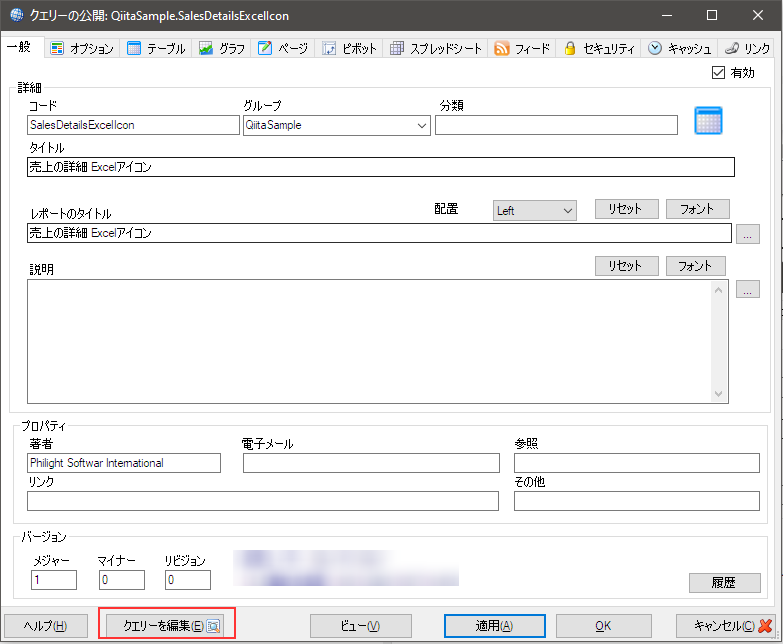Click the ビュー(V) button
Image resolution: width=783 pixels, height=644 pixels.
361,626
